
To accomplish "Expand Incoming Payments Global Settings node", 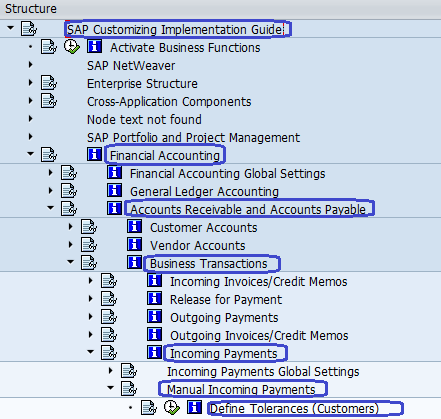I will (110, 370).
